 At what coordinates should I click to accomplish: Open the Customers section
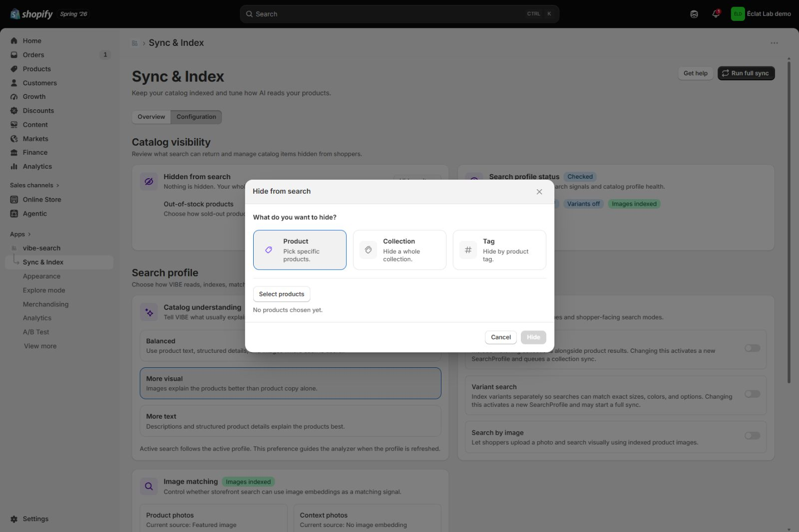point(39,83)
